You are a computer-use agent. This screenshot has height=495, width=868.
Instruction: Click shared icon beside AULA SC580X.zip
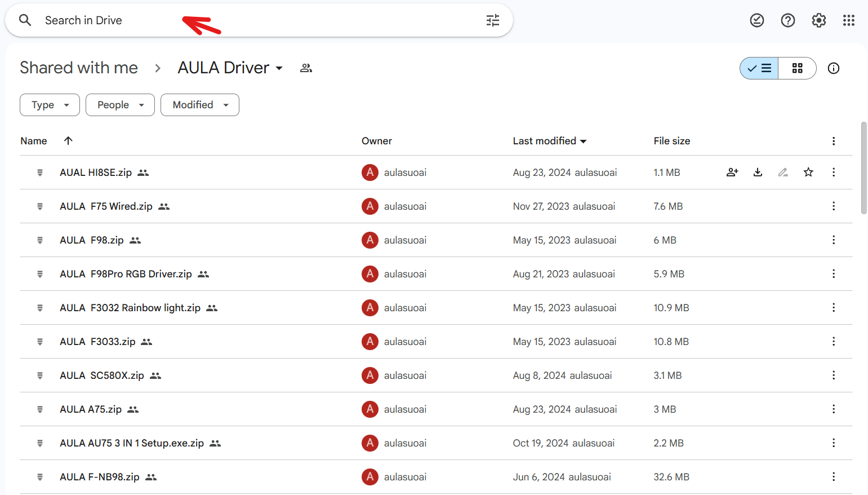[x=155, y=375]
